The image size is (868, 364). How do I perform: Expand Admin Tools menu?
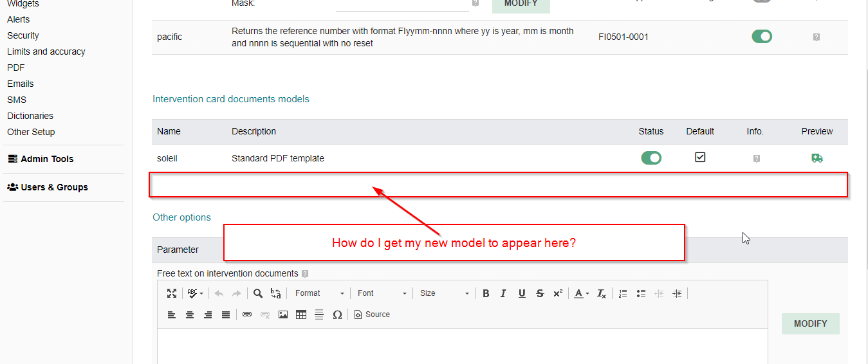click(x=41, y=159)
